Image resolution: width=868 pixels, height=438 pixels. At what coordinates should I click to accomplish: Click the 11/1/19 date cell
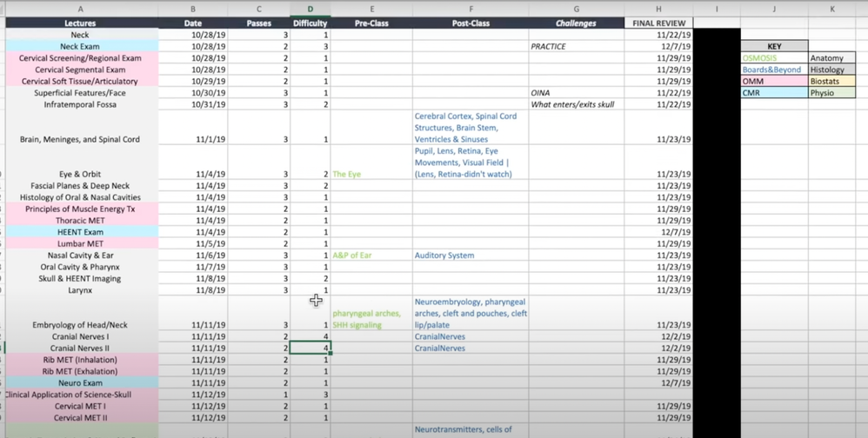point(192,128)
